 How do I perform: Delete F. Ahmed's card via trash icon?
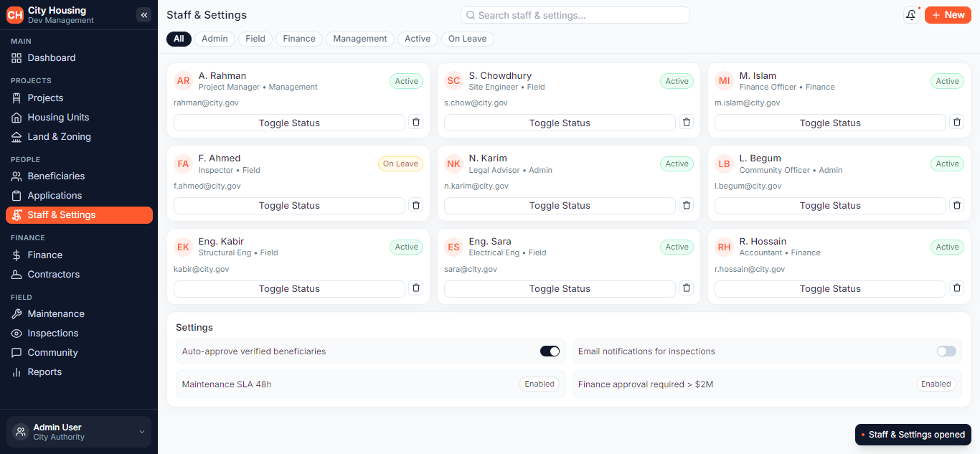point(415,205)
